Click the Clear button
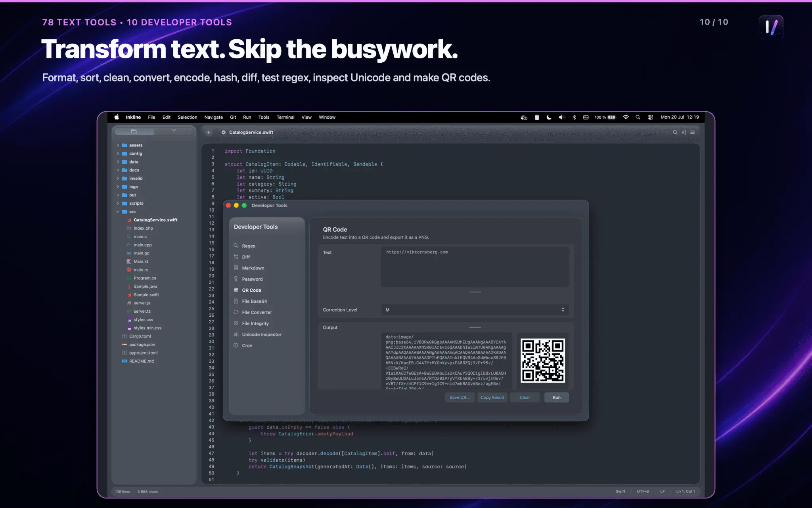The height and width of the screenshot is (508, 812). [x=525, y=398]
